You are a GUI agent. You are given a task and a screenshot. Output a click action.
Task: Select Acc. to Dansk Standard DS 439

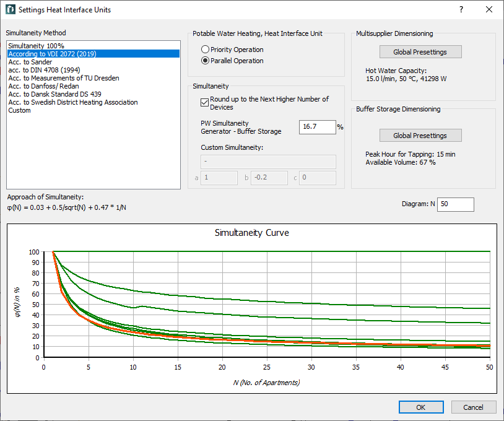point(93,94)
